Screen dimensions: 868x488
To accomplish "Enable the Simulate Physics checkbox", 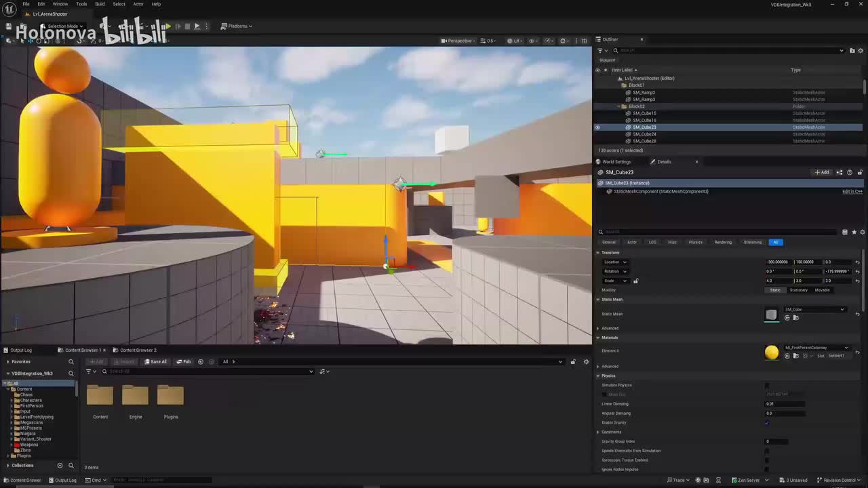I will point(767,385).
